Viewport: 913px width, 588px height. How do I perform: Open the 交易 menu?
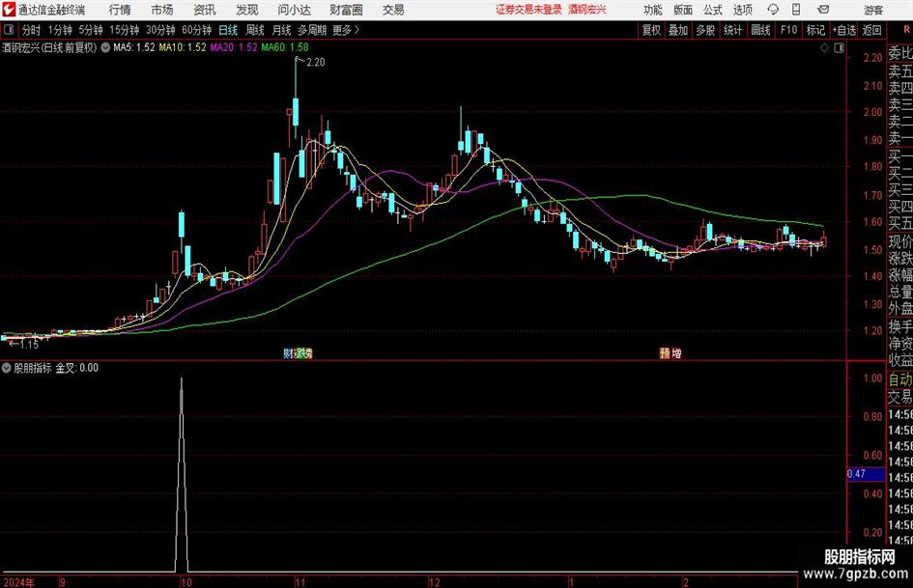point(393,10)
